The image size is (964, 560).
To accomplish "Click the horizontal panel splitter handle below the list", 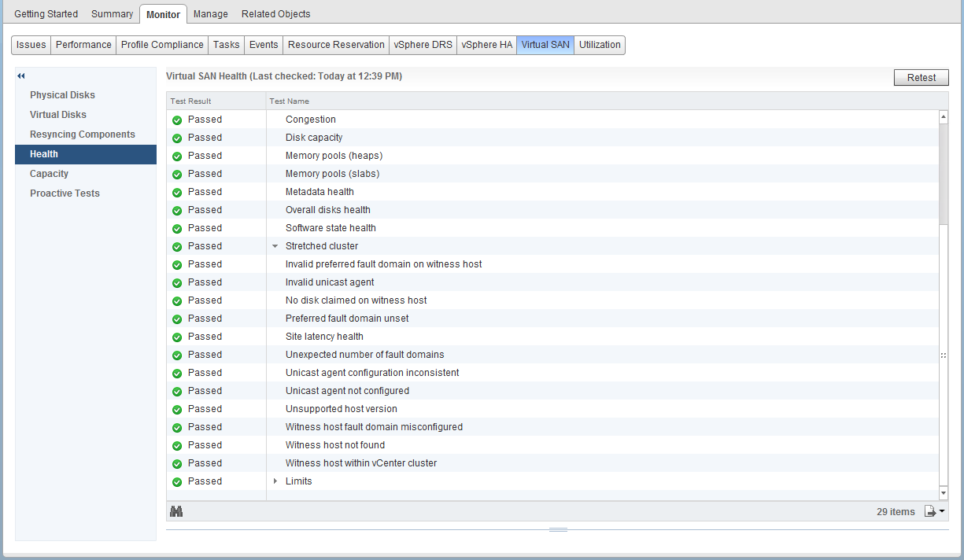I will [558, 530].
